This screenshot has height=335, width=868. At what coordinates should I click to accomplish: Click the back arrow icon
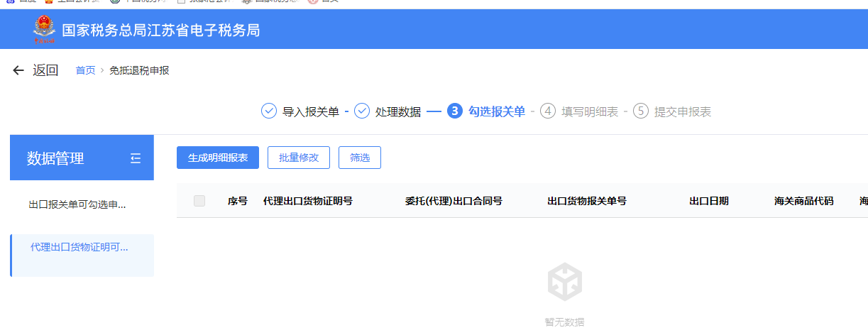click(18, 70)
